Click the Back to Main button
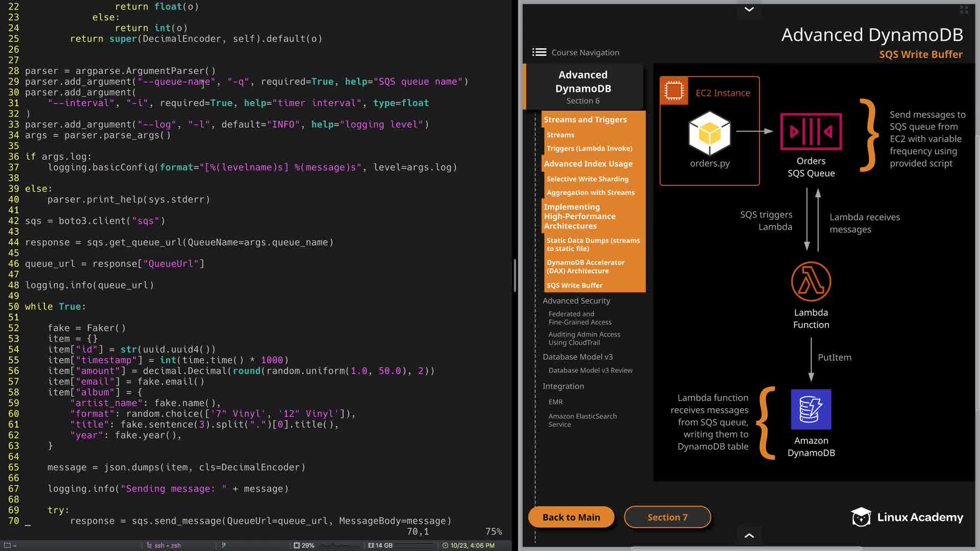This screenshot has height=551, width=980. pos(571,517)
